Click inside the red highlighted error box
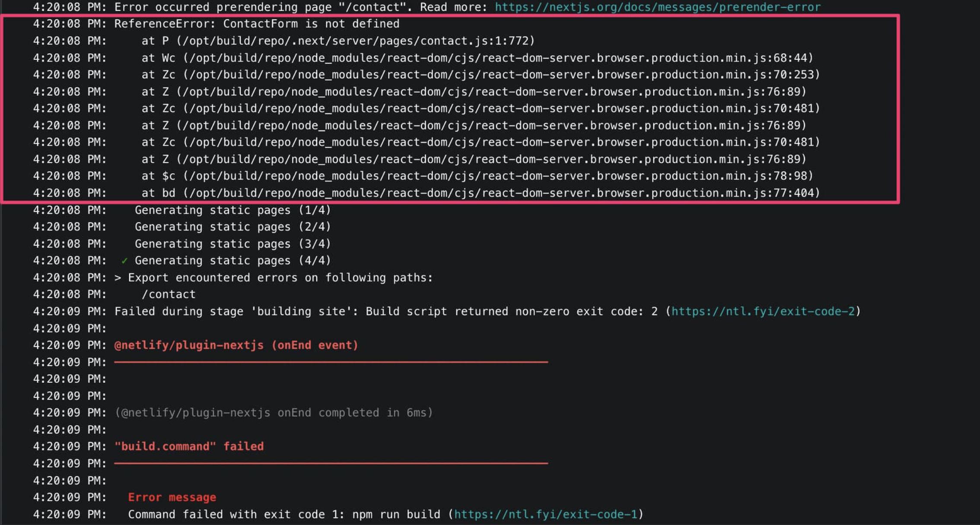 tap(432, 108)
